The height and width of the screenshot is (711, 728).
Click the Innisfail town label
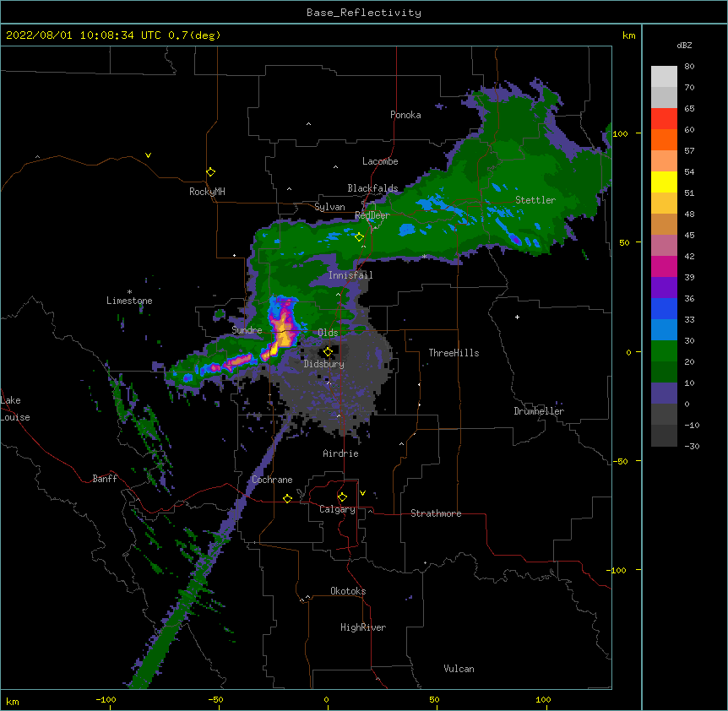click(350, 274)
